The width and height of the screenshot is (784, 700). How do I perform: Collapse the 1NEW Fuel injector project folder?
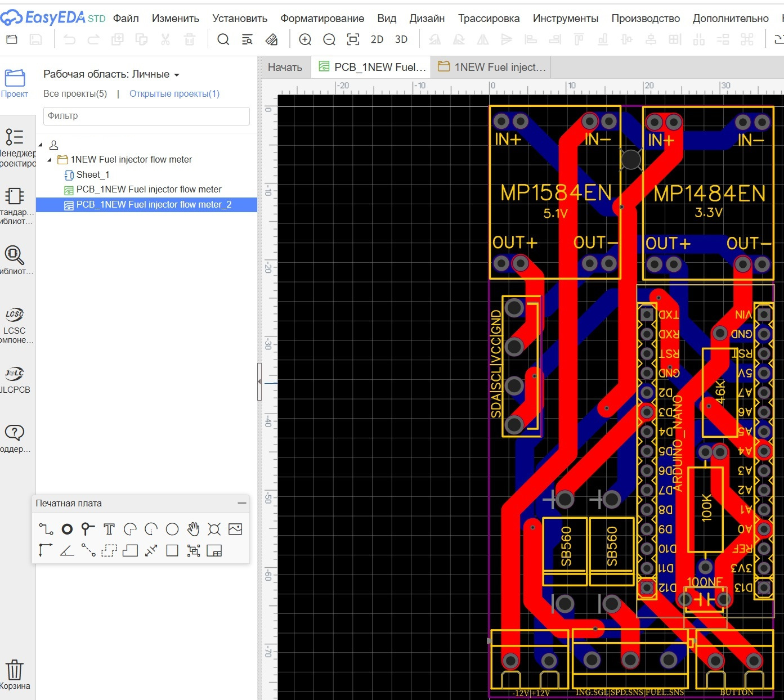50,160
